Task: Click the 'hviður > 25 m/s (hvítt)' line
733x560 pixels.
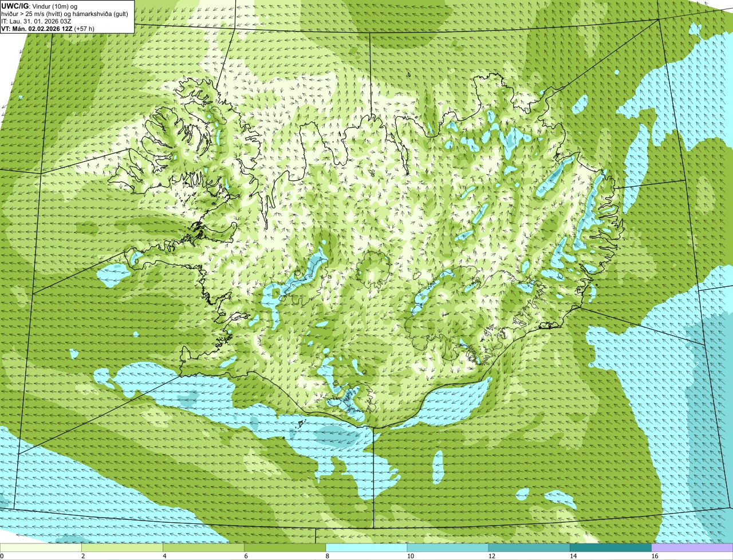Action: (65, 13)
